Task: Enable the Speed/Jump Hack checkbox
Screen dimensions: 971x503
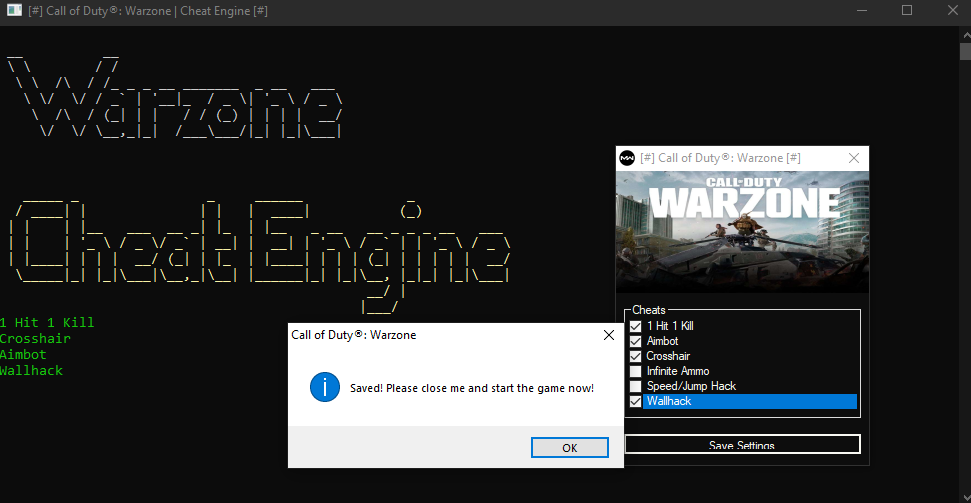Action: point(635,386)
